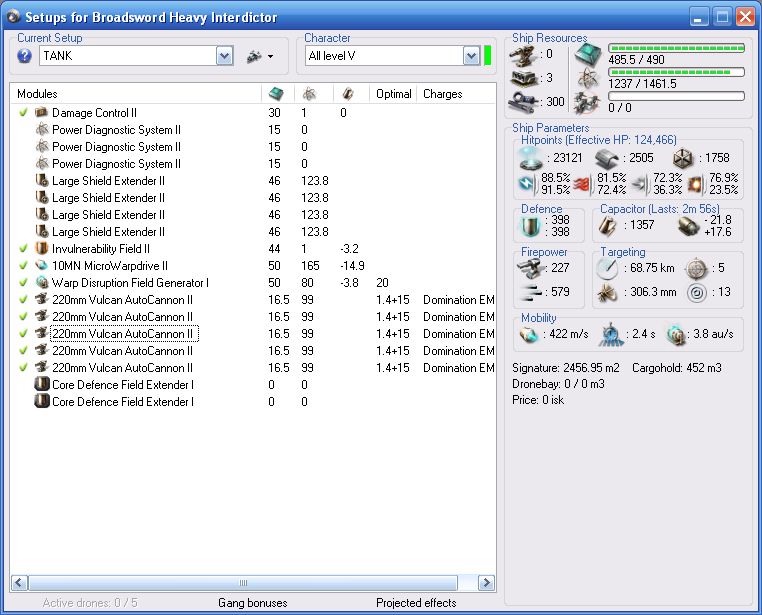Viewport: 762px width, 615px height.
Task: Click the max velocity icon in Mobility
Action: [x=530, y=335]
